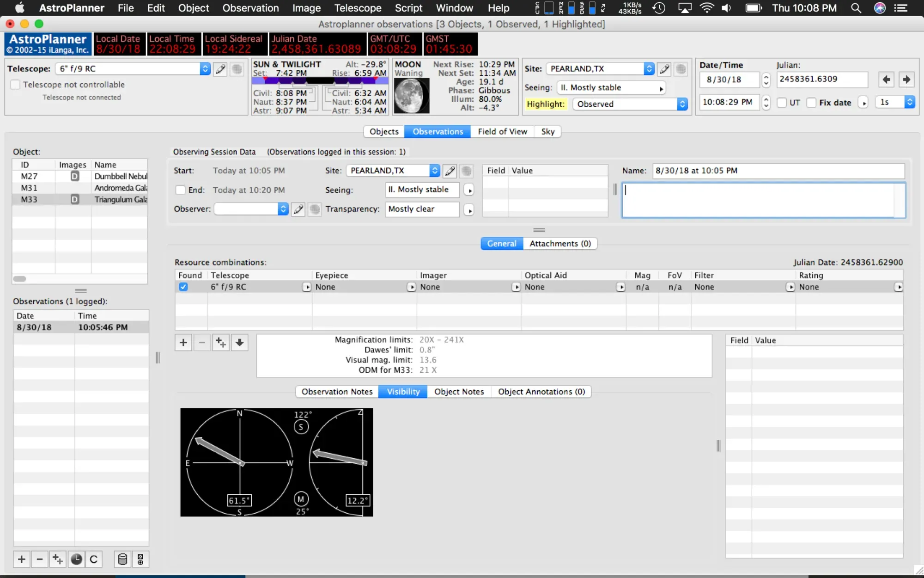Click the clock icon below the observations list
The image size is (924, 578).
76,560
